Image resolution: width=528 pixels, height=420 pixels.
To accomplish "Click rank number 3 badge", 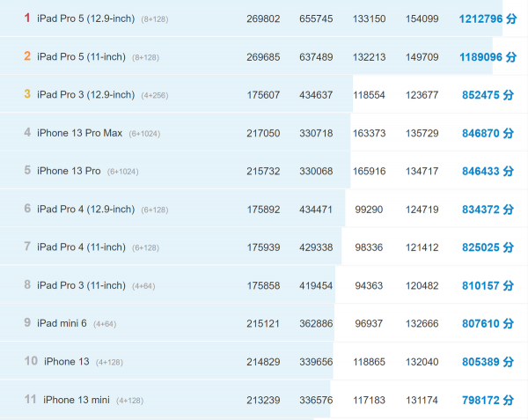I will [x=27, y=94].
